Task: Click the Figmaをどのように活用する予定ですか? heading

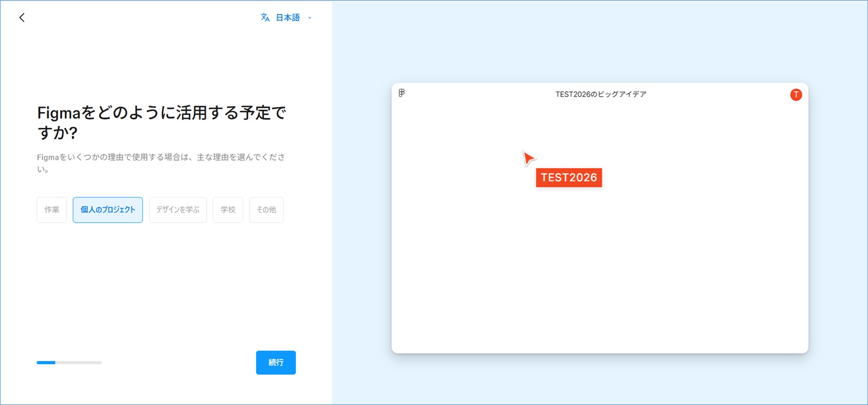Action: tap(162, 122)
